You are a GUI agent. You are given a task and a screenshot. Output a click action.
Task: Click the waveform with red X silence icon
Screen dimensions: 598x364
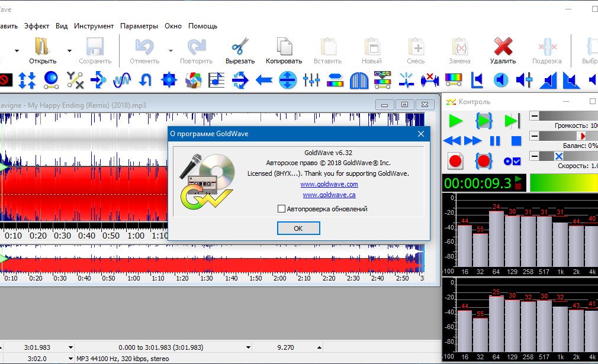[x=430, y=80]
